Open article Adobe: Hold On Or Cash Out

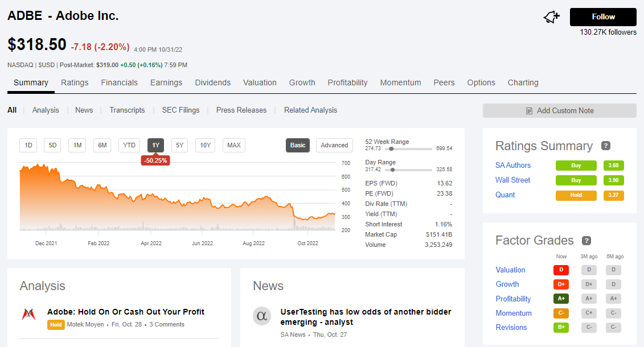coord(126,312)
